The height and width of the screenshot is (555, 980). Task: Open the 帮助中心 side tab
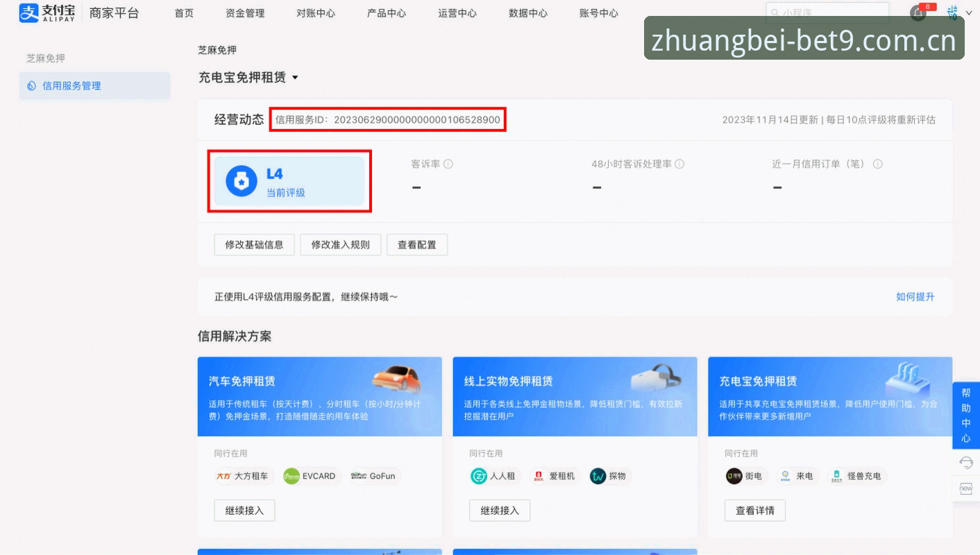[966, 415]
